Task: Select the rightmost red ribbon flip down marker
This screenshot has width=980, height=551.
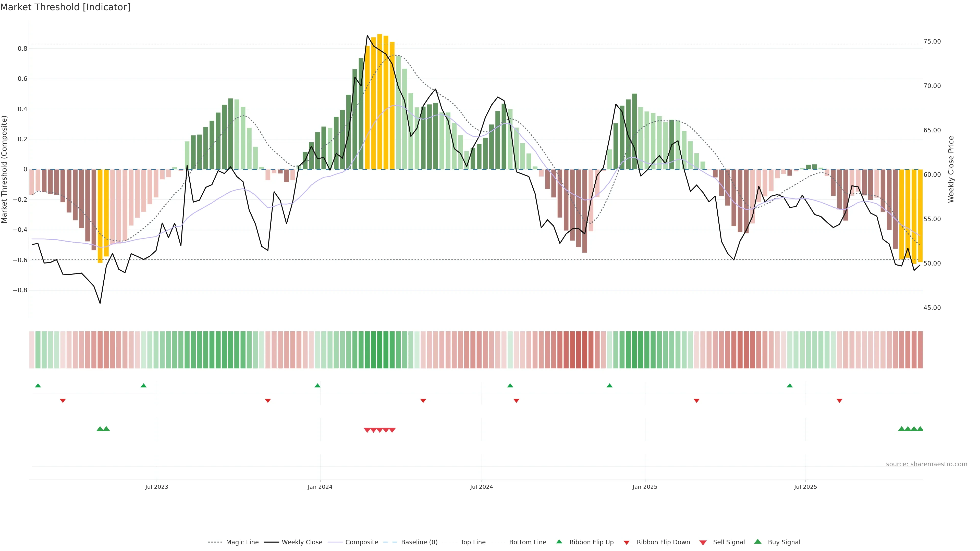Action: 839,401
